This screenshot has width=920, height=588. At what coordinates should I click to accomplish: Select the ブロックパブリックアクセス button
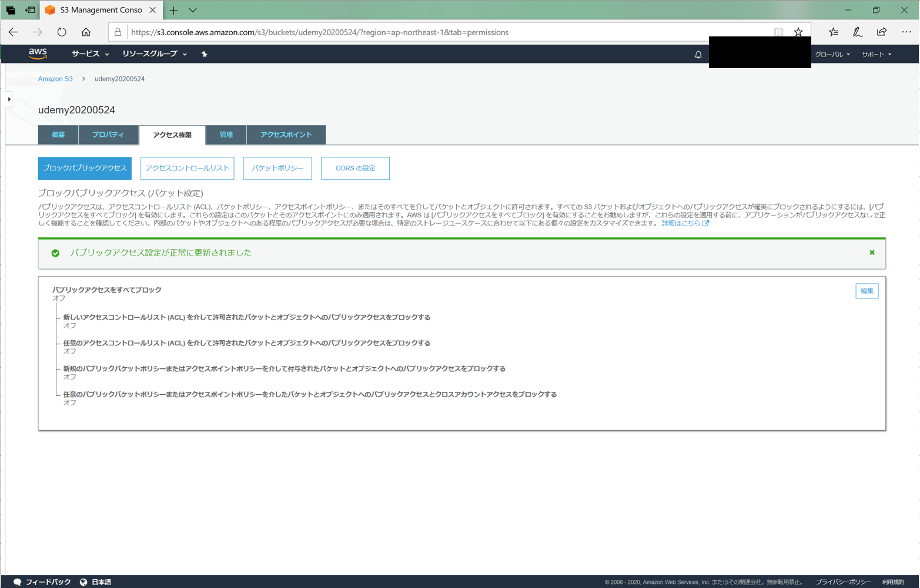(x=85, y=168)
